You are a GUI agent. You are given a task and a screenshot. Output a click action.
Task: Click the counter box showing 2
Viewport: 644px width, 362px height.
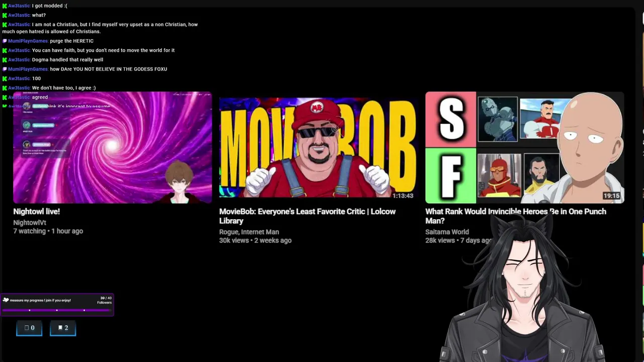(x=63, y=328)
